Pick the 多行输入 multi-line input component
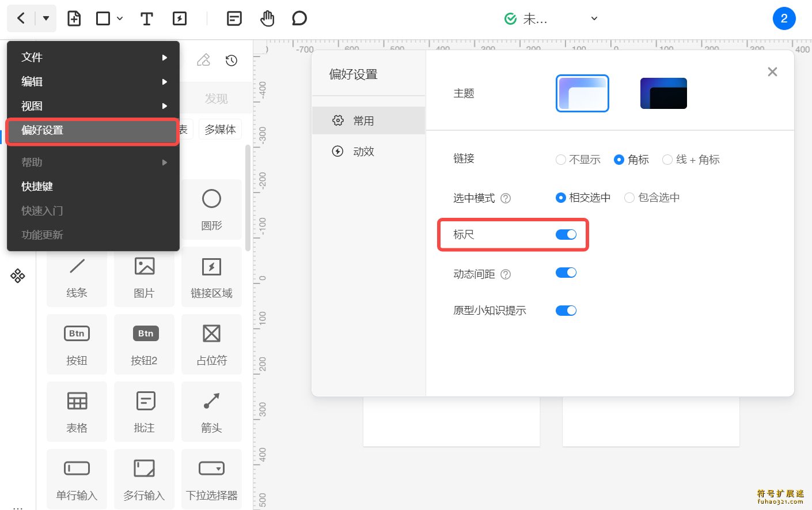 [x=144, y=479]
